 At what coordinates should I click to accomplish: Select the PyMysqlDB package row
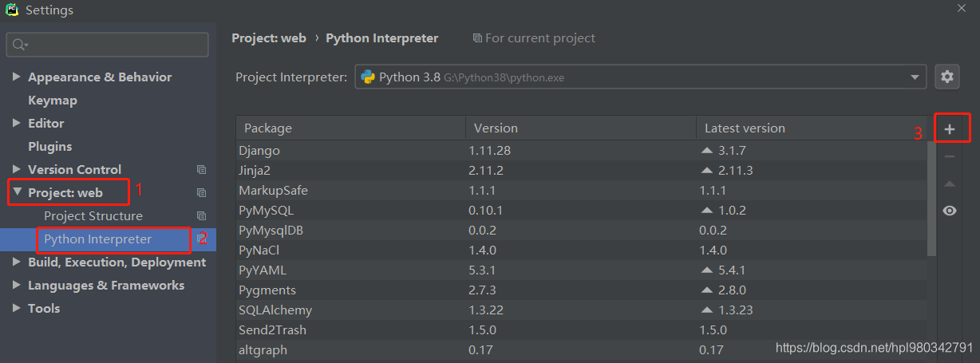pyautogui.click(x=582, y=230)
